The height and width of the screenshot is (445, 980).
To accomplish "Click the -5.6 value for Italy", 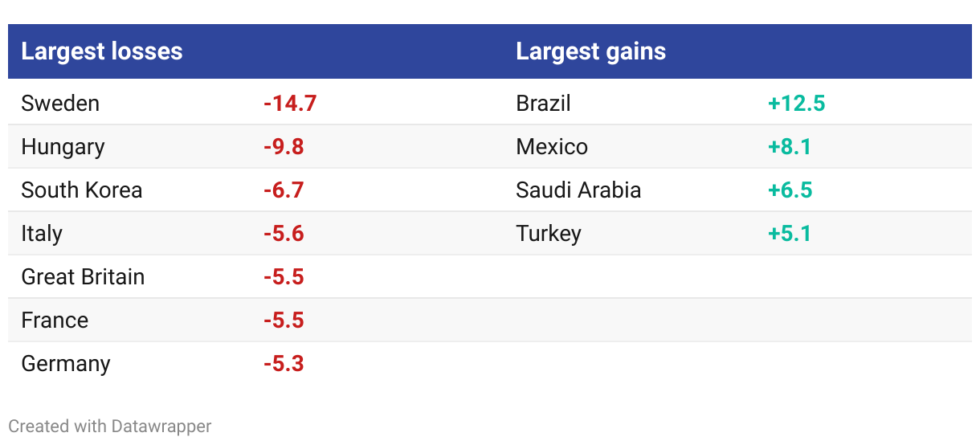I will (x=284, y=234).
